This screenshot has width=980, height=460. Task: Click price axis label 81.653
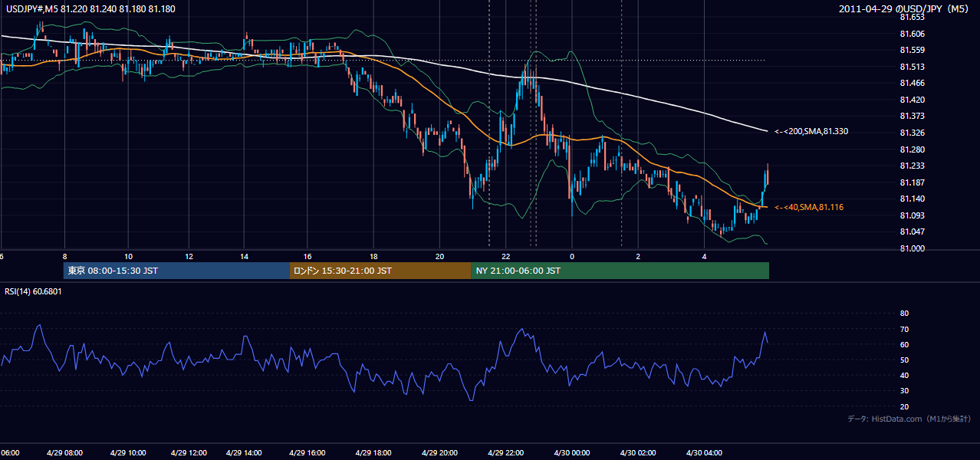(912, 17)
